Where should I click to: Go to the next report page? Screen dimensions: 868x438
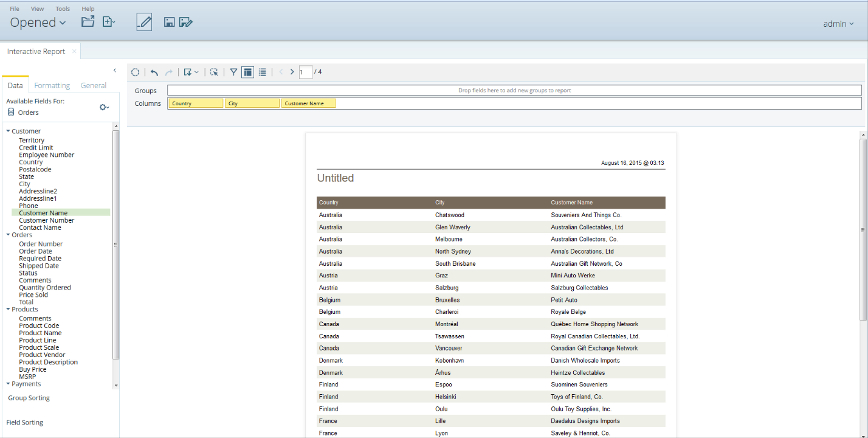(292, 72)
